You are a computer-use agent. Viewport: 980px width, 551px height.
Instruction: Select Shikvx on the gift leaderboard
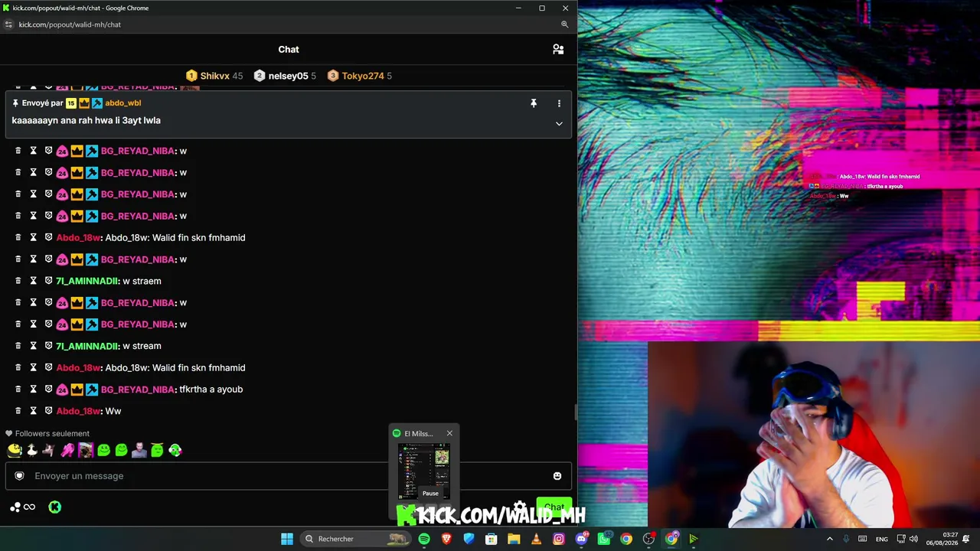click(x=214, y=76)
